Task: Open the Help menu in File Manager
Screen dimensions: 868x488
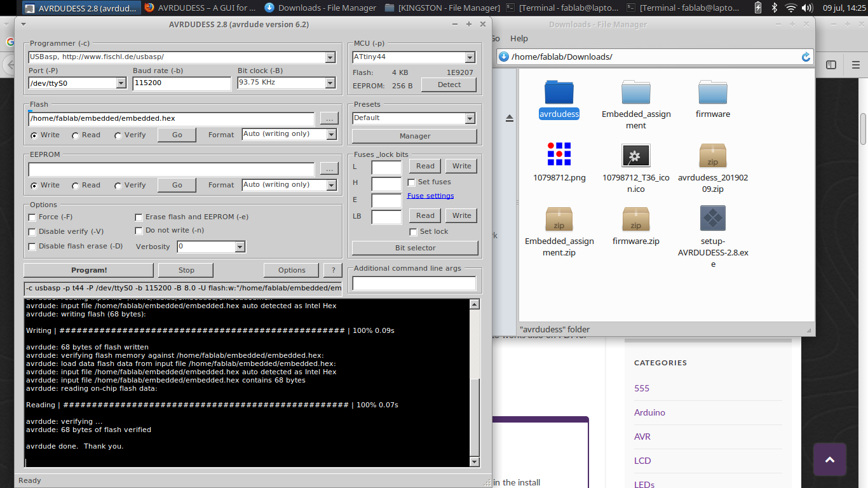Action: (x=519, y=39)
